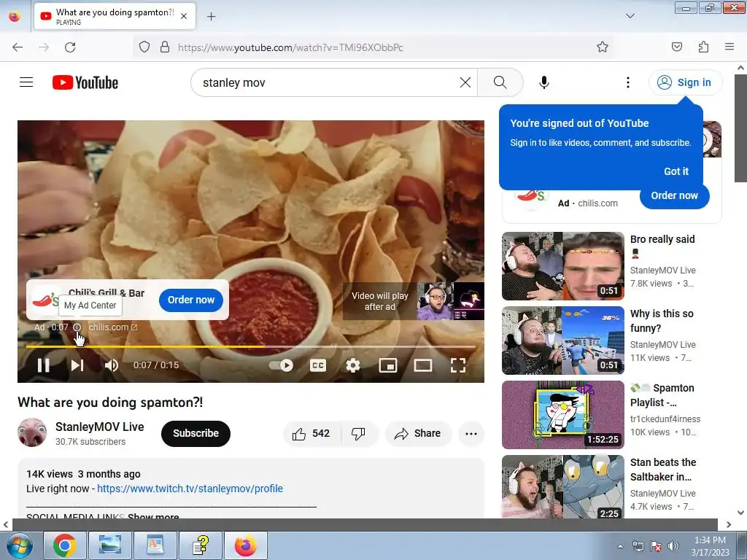Viewport: 747px width, 560px height.
Task: Click the taskbar clock 1:34 PM
Action: (x=710, y=546)
